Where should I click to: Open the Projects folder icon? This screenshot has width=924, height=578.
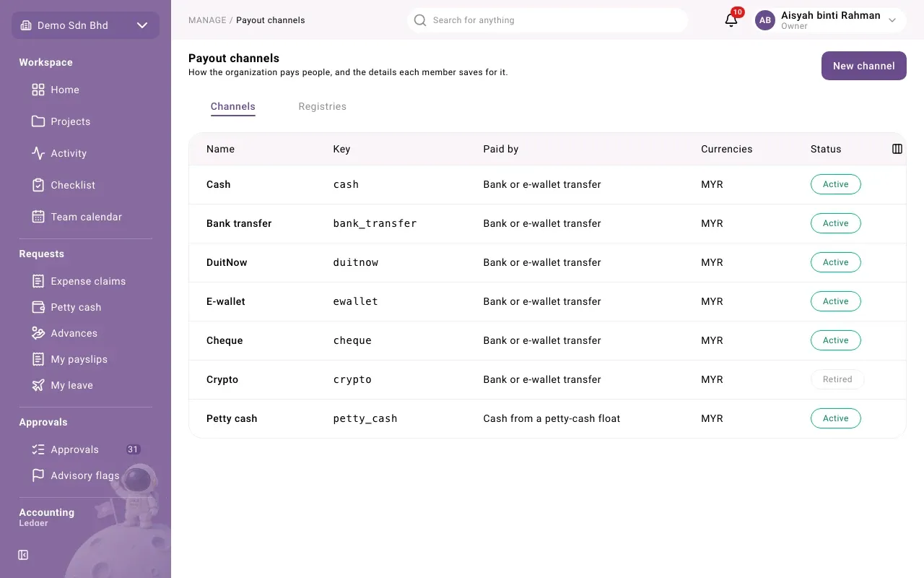(x=38, y=121)
